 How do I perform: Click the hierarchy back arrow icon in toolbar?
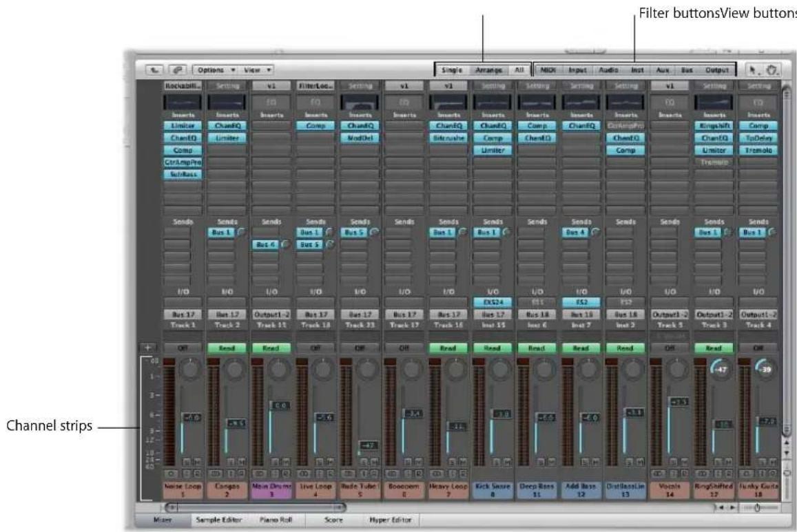pyautogui.click(x=154, y=70)
